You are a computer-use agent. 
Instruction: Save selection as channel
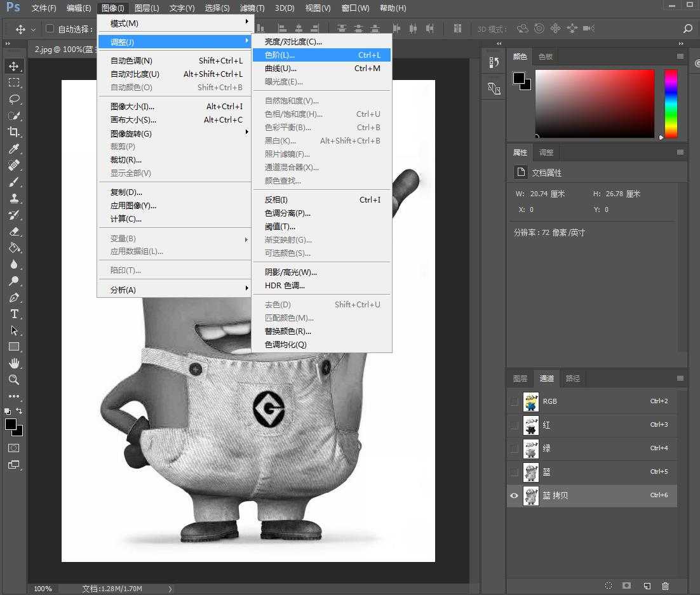(x=627, y=585)
